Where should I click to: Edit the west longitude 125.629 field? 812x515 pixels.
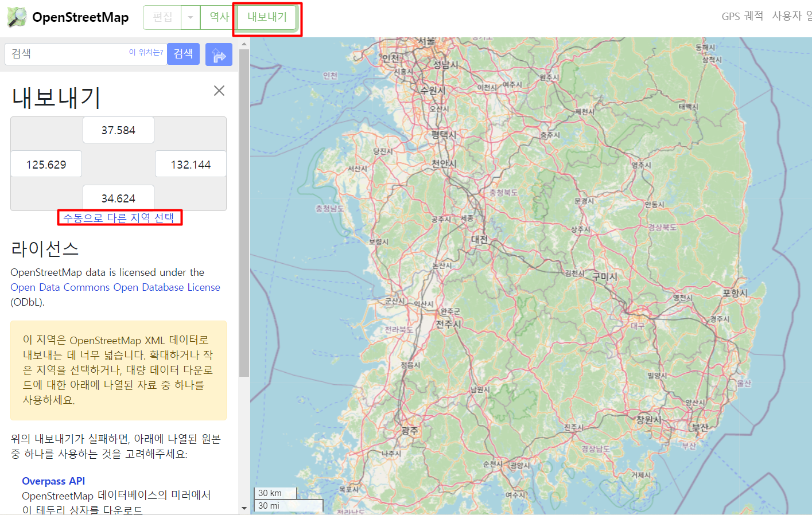point(46,165)
